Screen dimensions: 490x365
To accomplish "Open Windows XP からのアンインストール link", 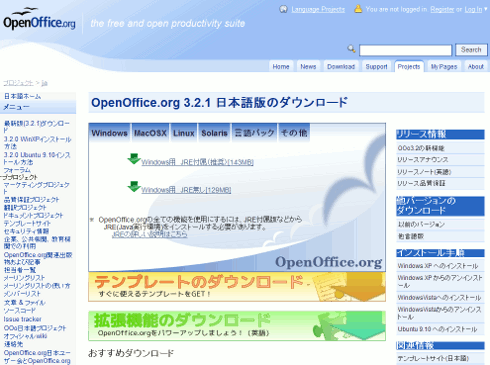I will coord(440,282).
